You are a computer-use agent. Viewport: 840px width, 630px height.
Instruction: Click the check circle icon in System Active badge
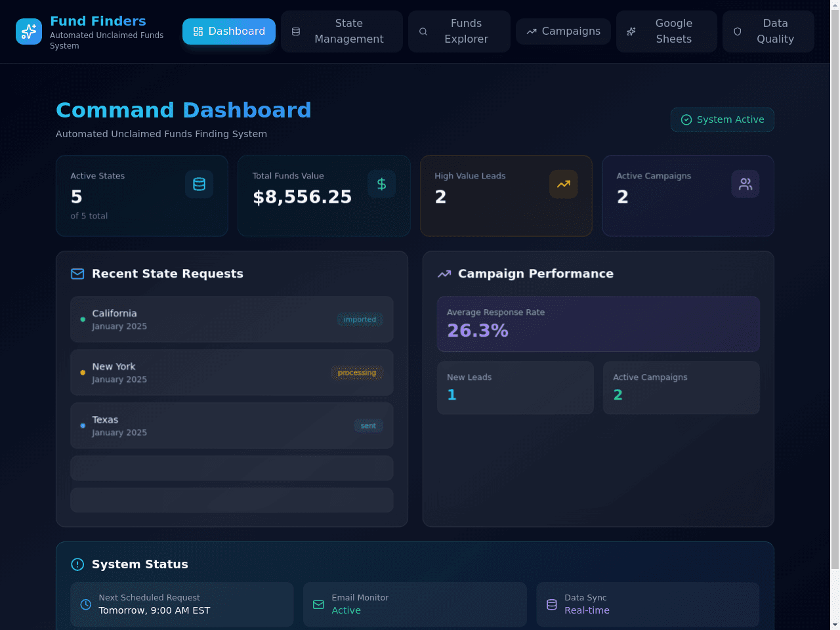(686, 119)
